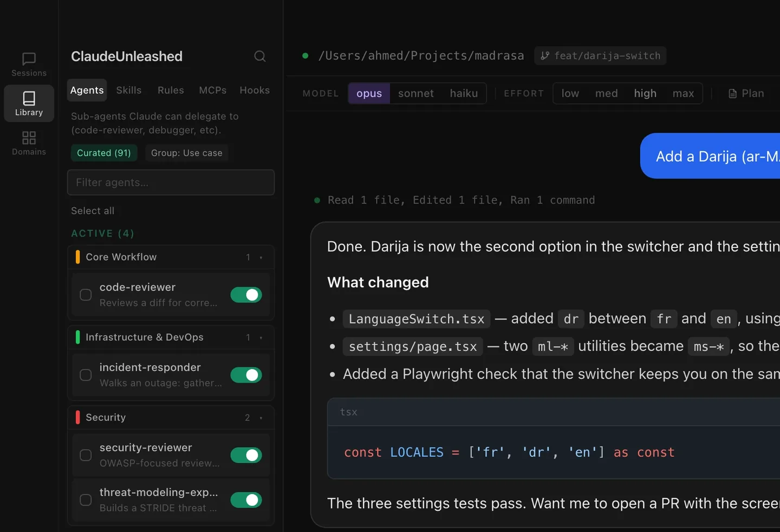Screen dimensions: 780x532
Task: Select the sonnet model
Action: click(x=416, y=94)
